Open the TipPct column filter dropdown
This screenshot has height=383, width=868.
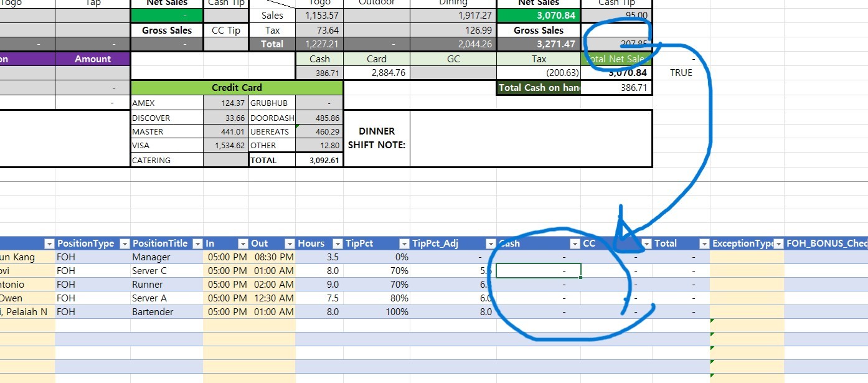tap(404, 244)
